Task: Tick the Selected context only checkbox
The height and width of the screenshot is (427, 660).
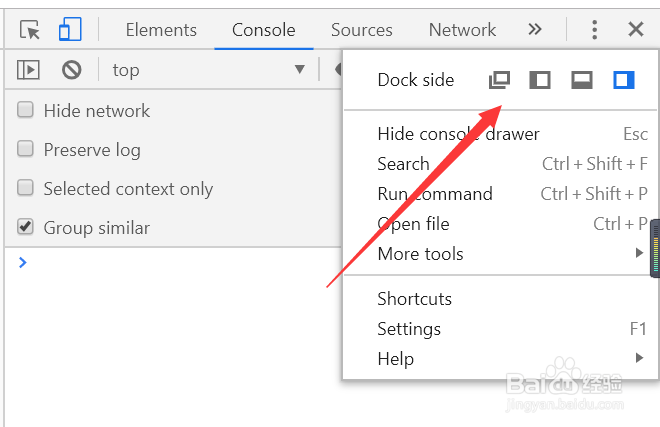Action: (x=26, y=189)
